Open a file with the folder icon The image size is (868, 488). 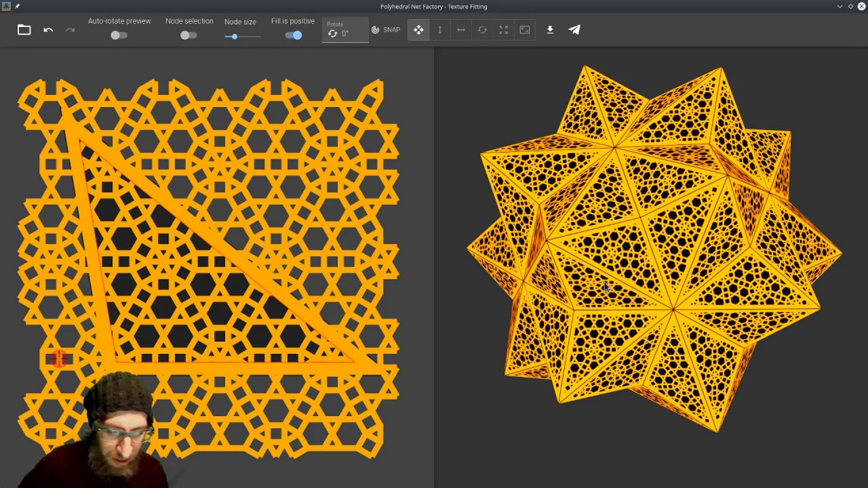coord(24,30)
